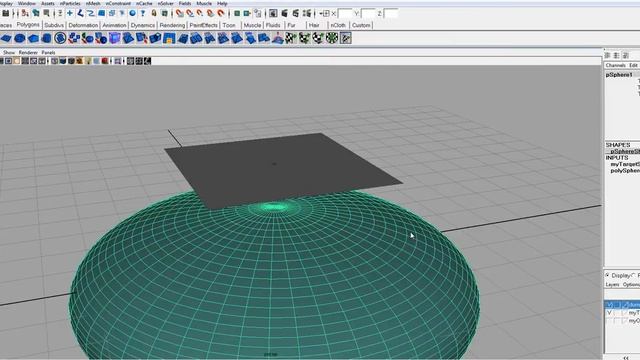Click the highlighted last icon on Polygons shelf
Viewport: 640px width, 360px height.
(x=345, y=38)
